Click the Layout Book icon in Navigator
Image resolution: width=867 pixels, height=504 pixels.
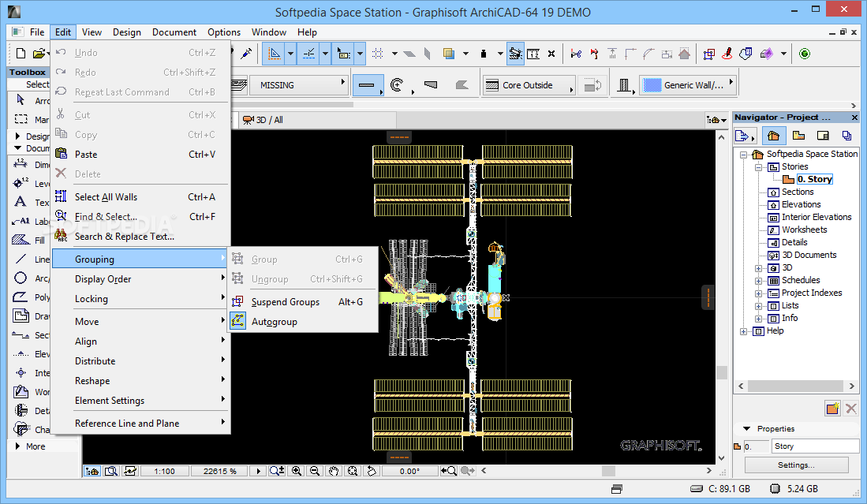[x=823, y=136]
